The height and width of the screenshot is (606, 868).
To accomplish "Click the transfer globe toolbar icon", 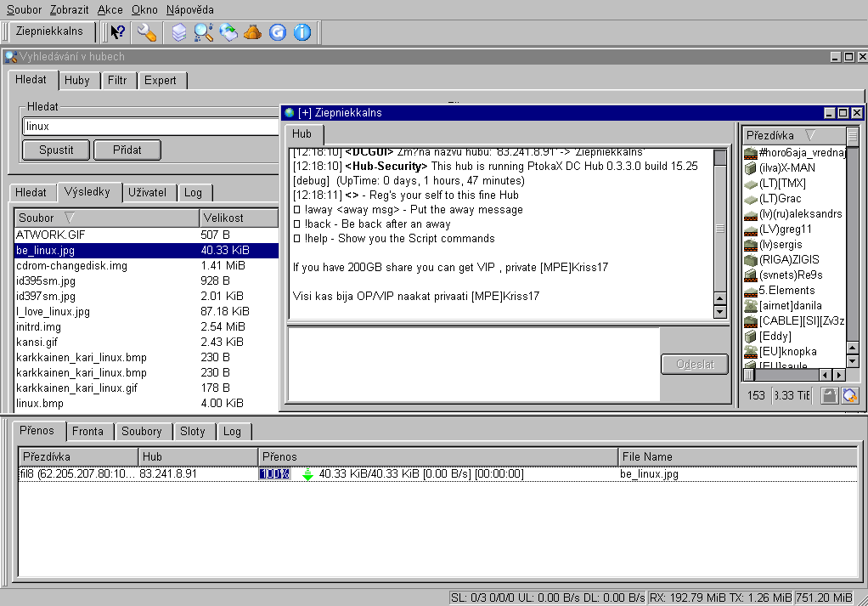I will click(228, 32).
